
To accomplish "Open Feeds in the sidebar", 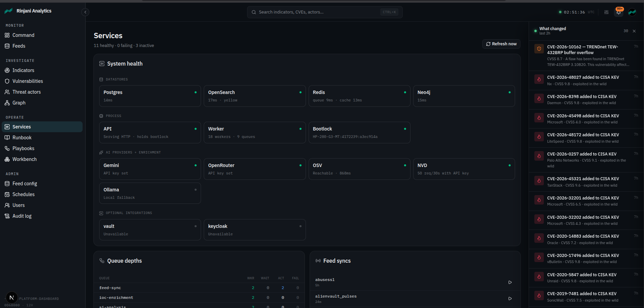I will tap(42, 46).
